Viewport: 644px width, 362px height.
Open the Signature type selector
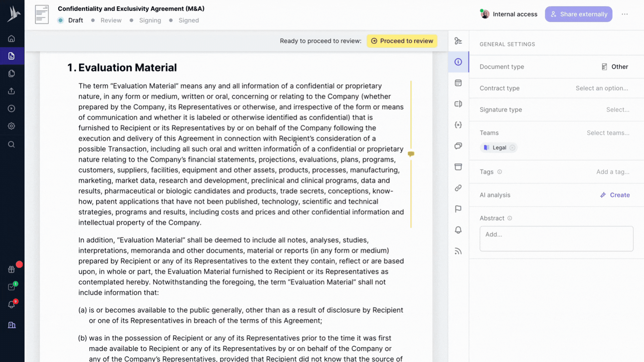pyautogui.click(x=618, y=110)
